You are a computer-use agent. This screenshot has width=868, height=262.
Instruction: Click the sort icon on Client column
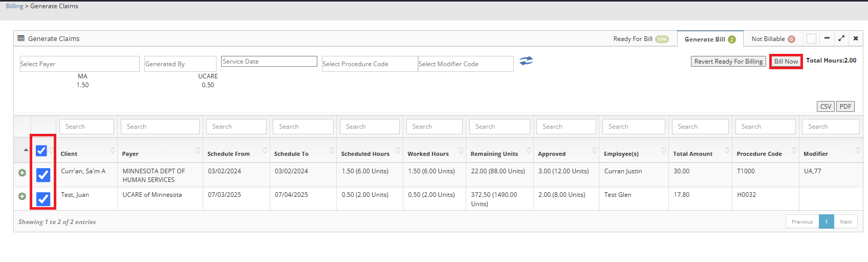pos(113,150)
